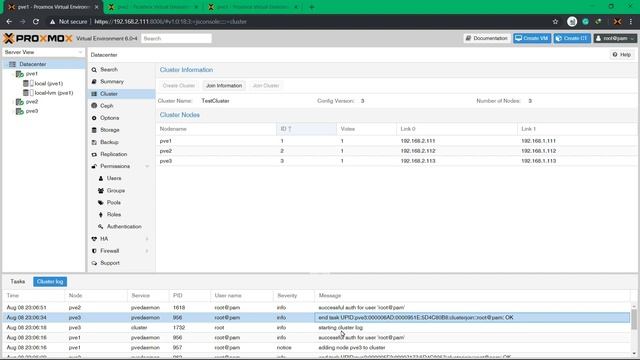640x360 pixels.
Task: Click the 192.168.1.113 Link 1 cell
Action: (x=538, y=161)
